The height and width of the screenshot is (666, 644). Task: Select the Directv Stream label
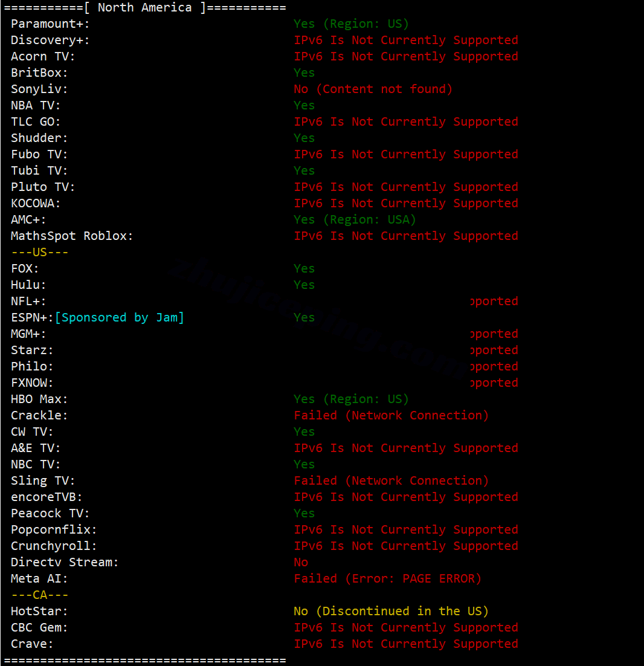pos(65,562)
